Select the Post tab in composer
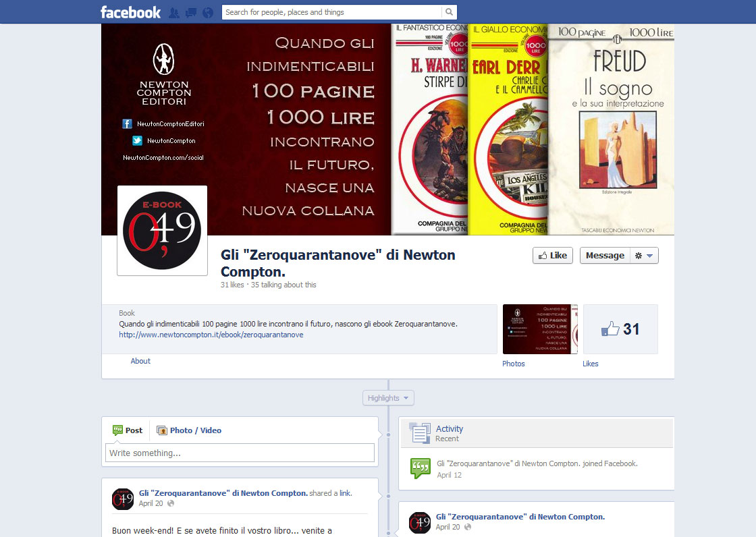 (128, 430)
